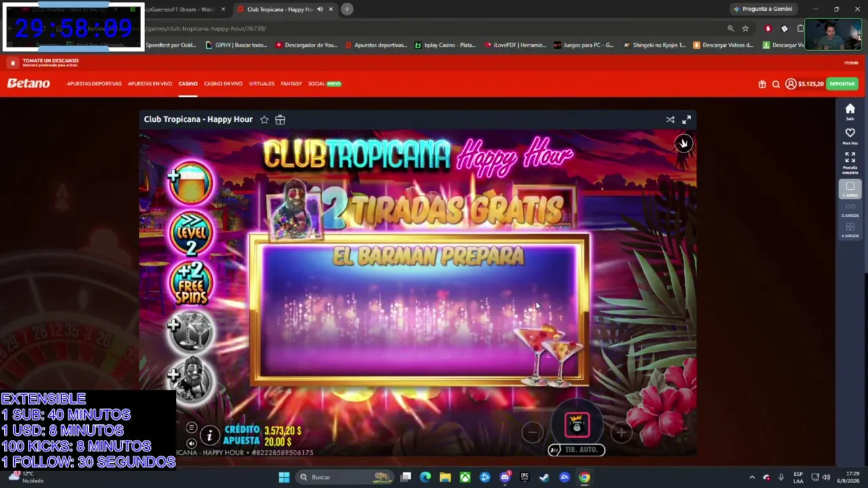Click the +2 Free Spins badge
Image resolution: width=868 pixels, height=488 pixels.
point(191,283)
